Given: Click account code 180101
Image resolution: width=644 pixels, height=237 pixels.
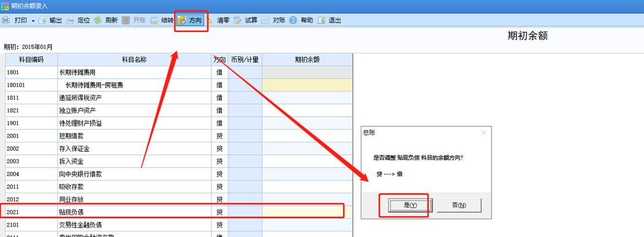Looking at the screenshot, I should pos(16,85).
